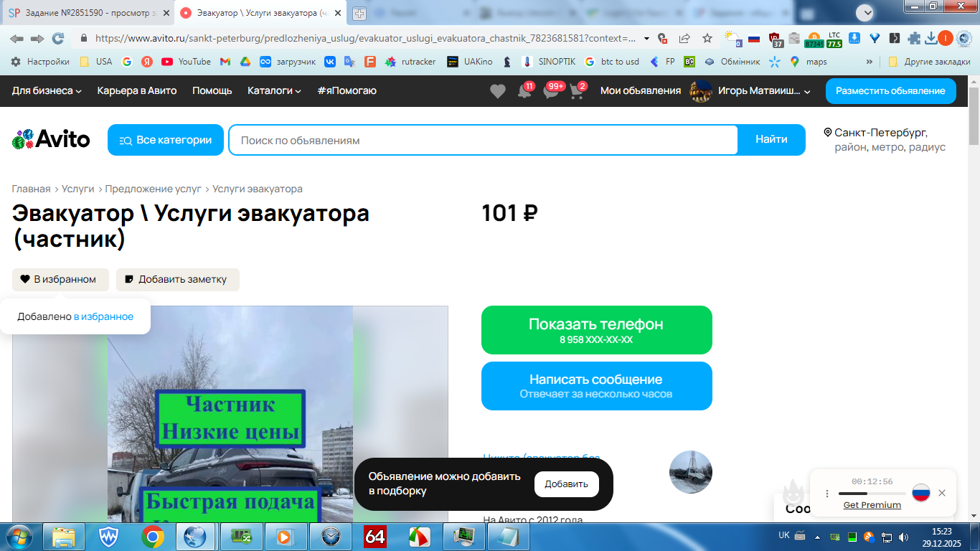Open the VK bookmark icon

(330, 62)
